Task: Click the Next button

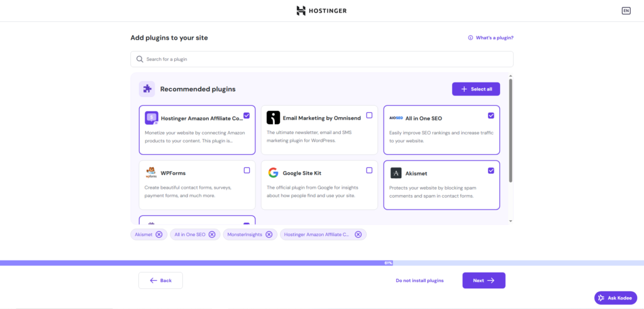Action: pyautogui.click(x=484, y=280)
